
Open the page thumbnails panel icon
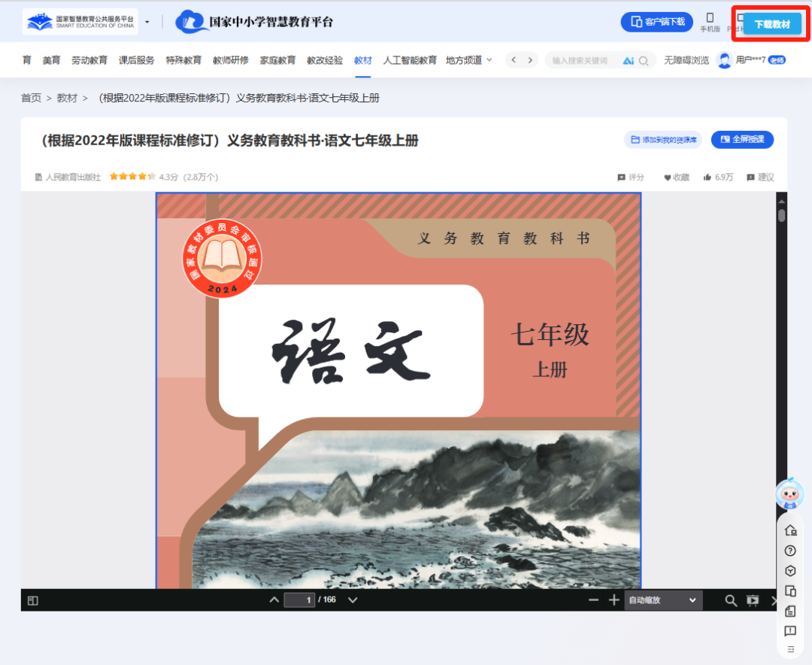pyautogui.click(x=32, y=600)
